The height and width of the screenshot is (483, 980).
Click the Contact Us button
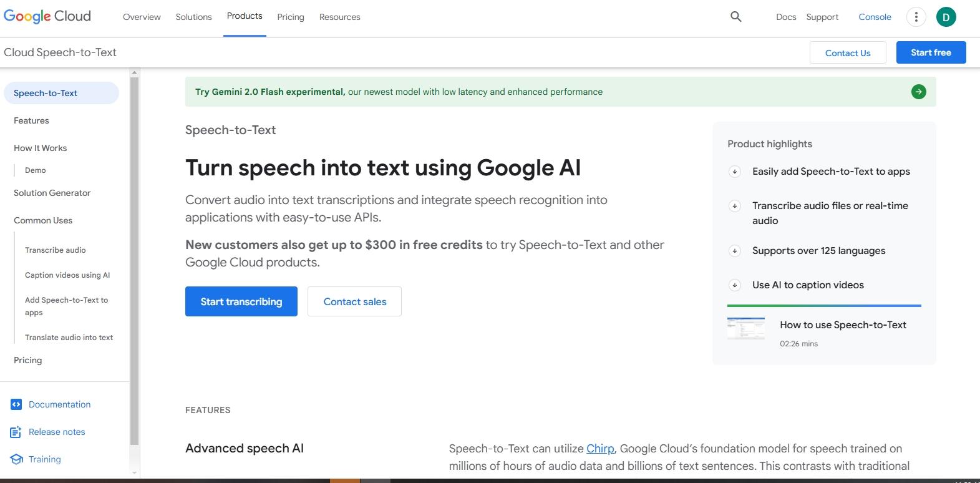tap(848, 53)
